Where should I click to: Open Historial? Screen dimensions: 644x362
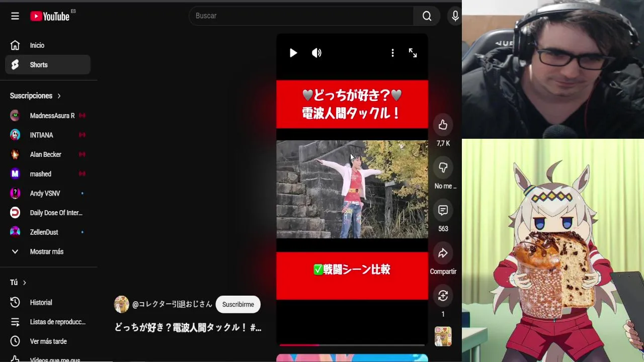coord(48,303)
